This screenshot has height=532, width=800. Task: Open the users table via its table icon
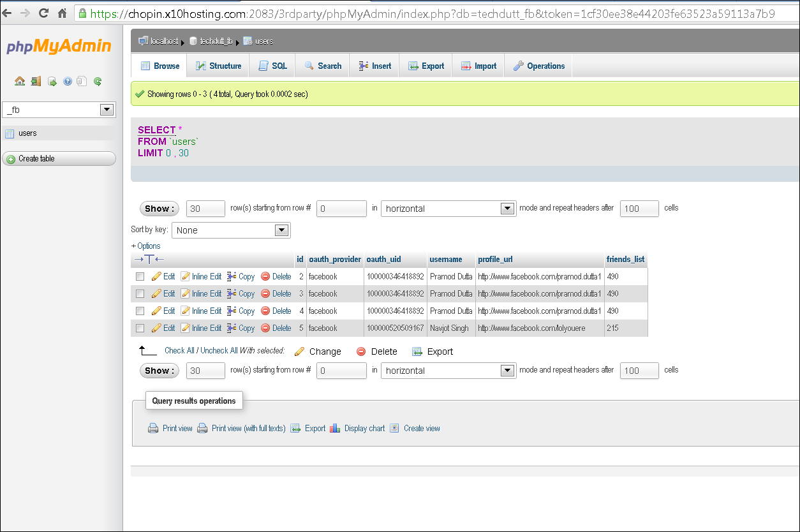pyautogui.click(x=10, y=133)
